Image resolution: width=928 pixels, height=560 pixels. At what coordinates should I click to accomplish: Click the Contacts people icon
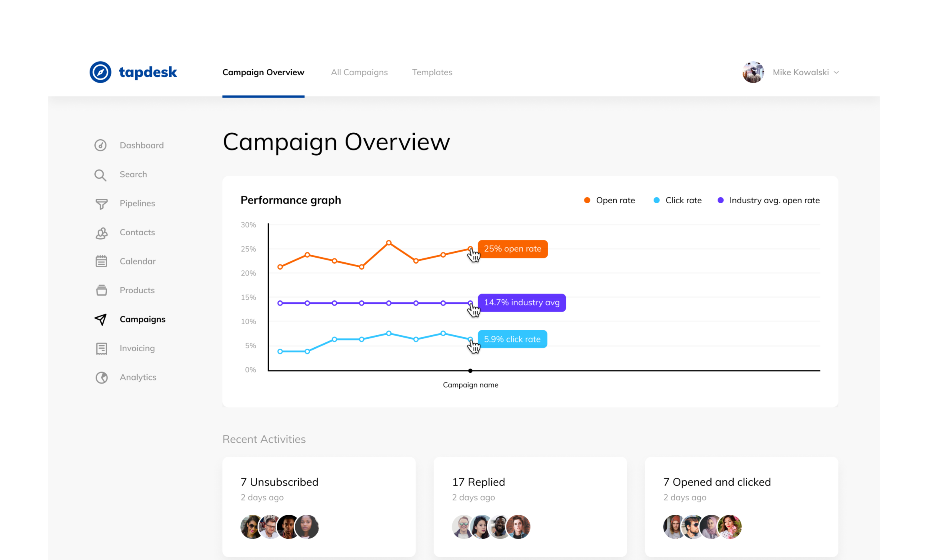tap(102, 233)
